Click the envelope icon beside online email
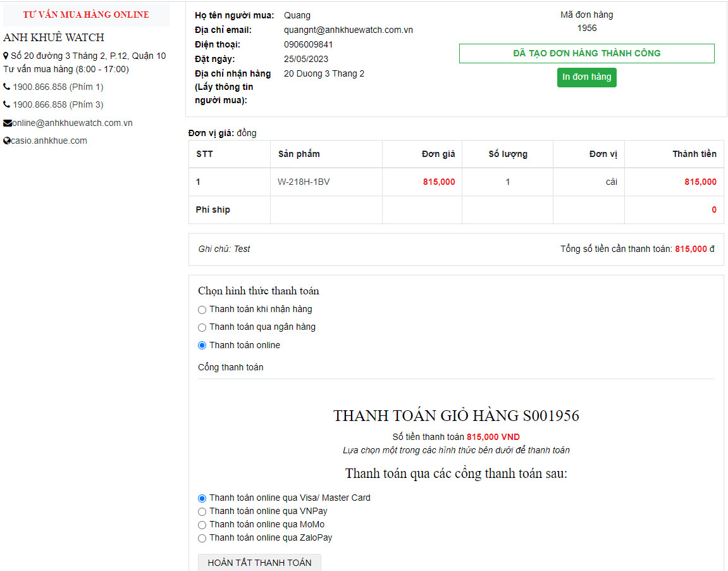The width and height of the screenshot is (728, 571). (x=8, y=123)
